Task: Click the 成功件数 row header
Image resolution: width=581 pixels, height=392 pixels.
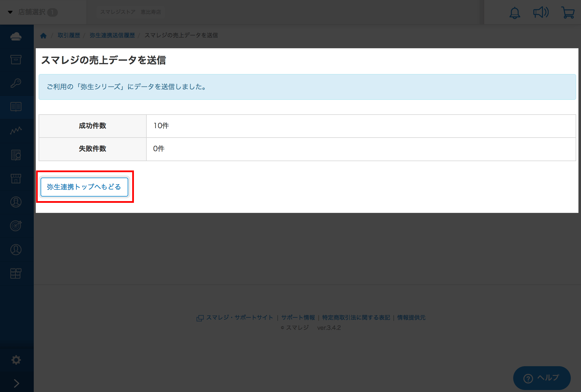Action: point(92,126)
